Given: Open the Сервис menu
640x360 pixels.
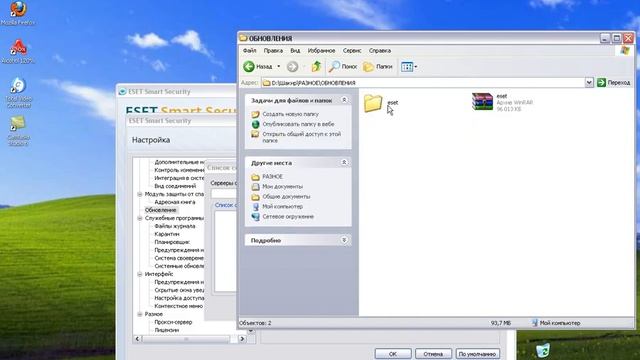Looking at the screenshot, I should coord(352,51).
